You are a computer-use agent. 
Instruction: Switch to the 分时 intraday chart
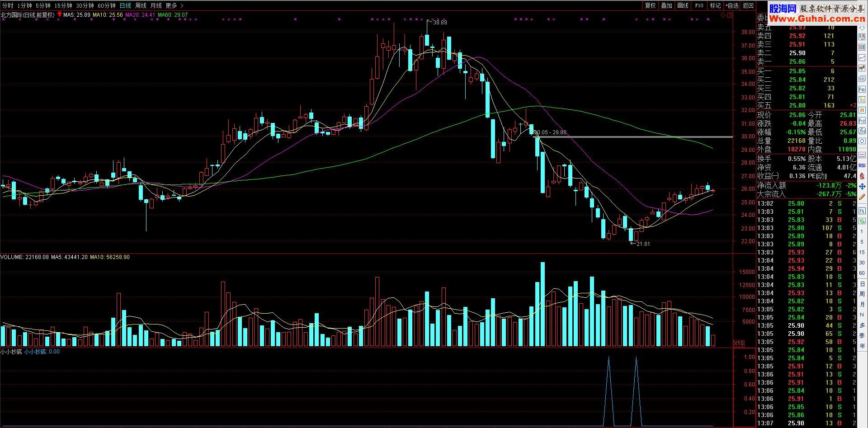coord(8,5)
